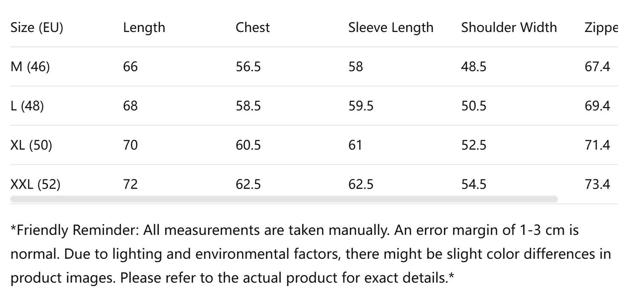The height and width of the screenshot is (292, 644).
Task: Select the M (46) size cell
Action: coord(30,67)
